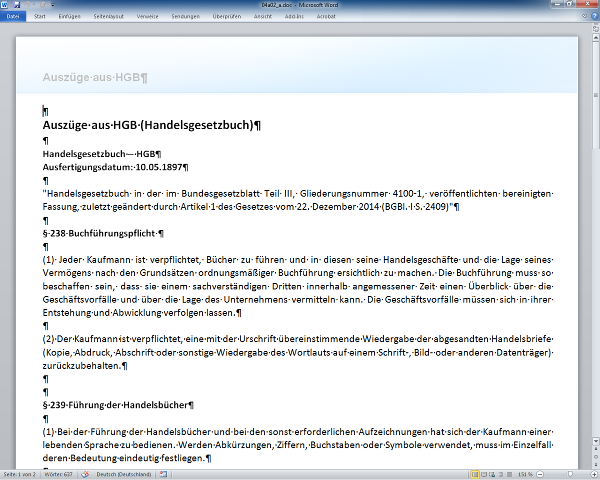This screenshot has width=600, height=480.
Task: Open the Sendungen ribbon tab
Action: coord(185,17)
